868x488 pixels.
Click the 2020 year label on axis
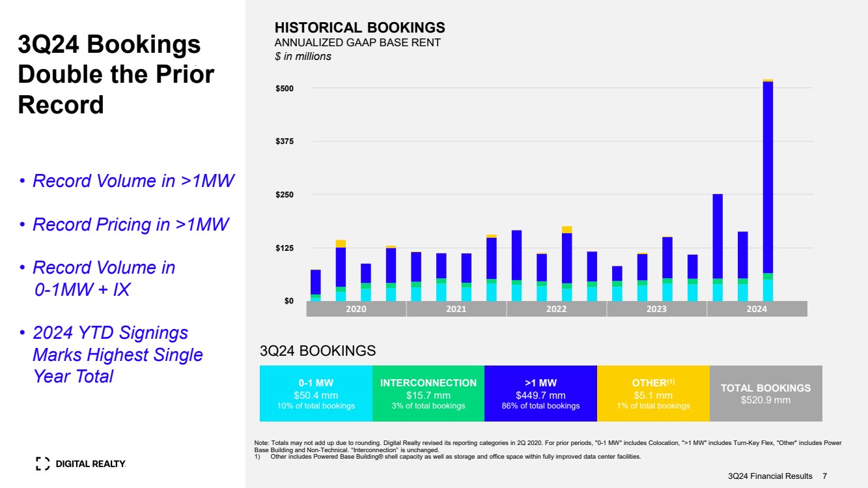[356, 309]
